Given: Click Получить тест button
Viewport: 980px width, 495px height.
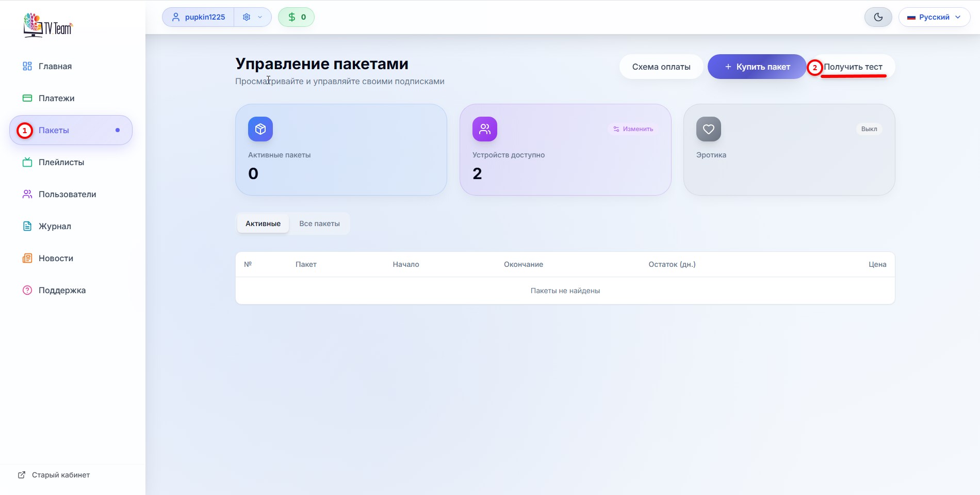Looking at the screenshot, I should [853, 67].
